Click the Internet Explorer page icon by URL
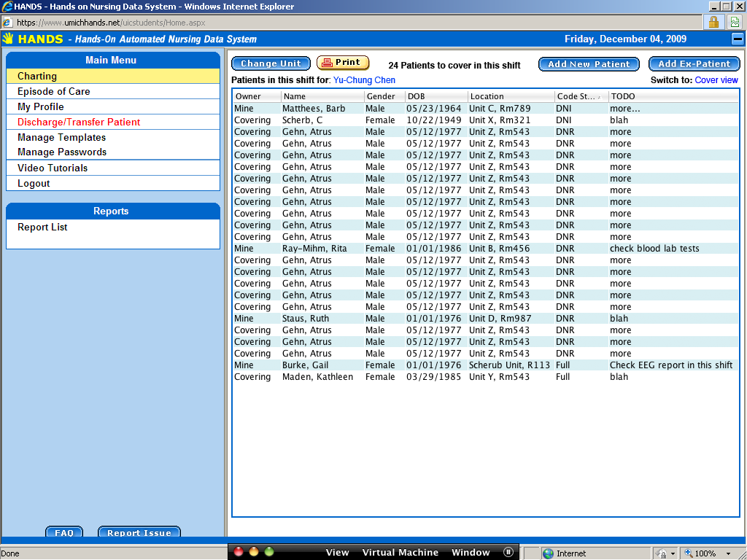 pos(7,23)
